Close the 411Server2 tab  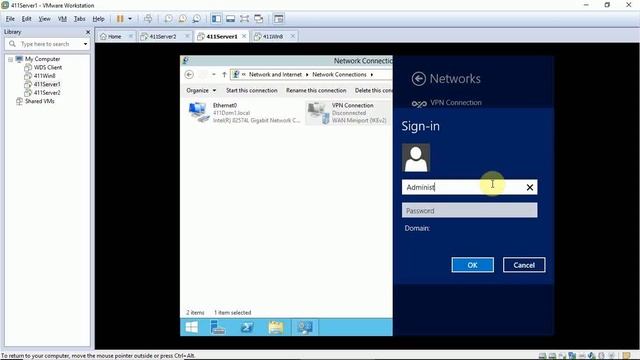(187, 36)
